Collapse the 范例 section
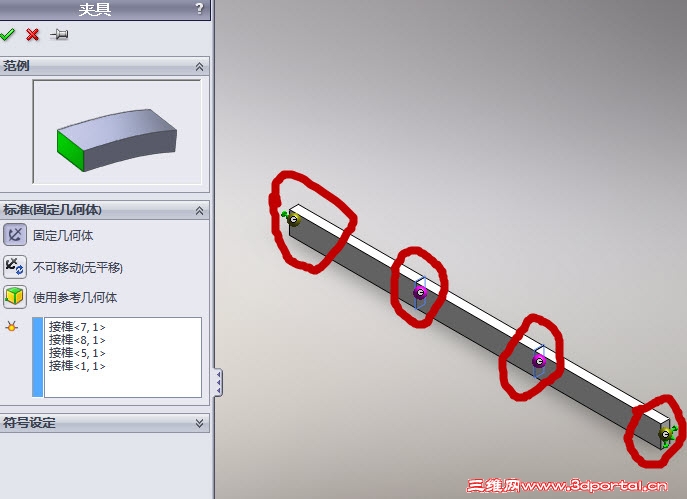 199,67
